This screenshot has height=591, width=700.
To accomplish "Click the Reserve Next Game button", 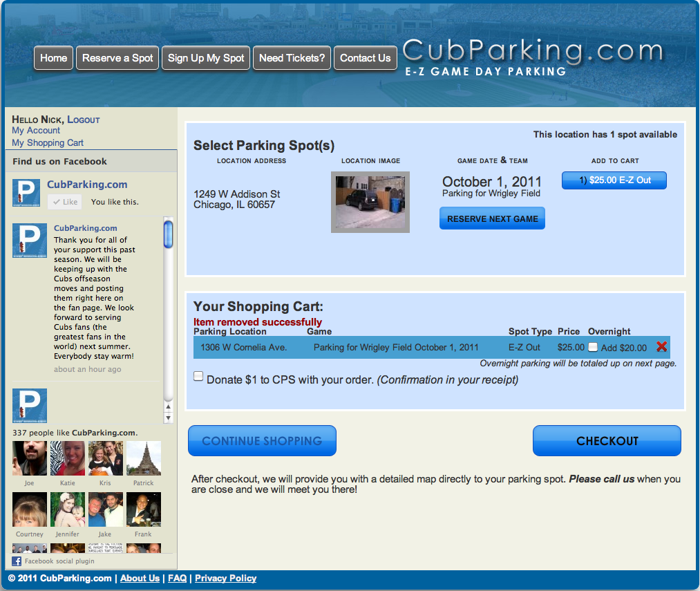I will coord(493,218).
